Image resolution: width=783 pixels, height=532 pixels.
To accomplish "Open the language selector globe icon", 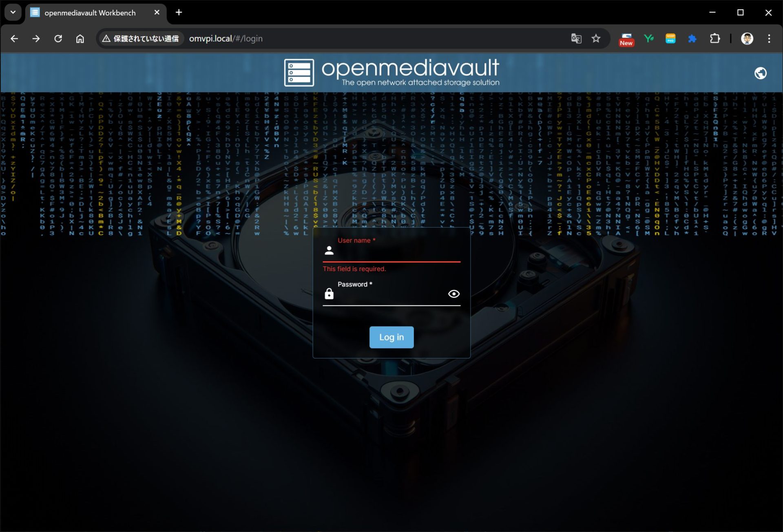I will coord(760,73).
